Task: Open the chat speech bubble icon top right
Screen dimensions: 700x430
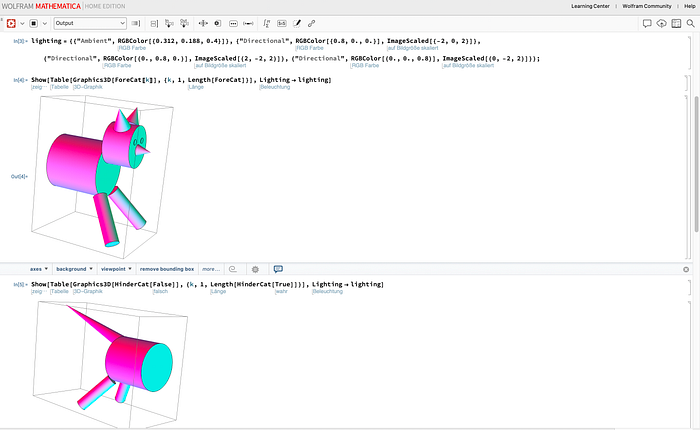Action: [x=647, y=23]
